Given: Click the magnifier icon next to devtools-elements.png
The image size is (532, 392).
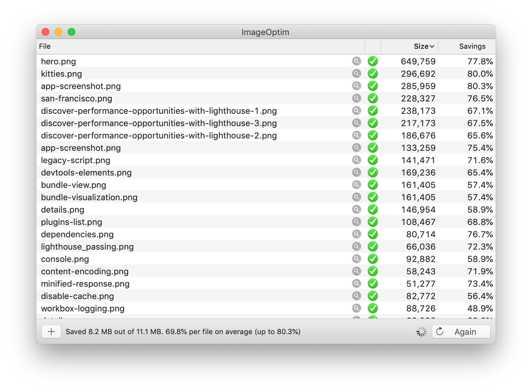Looking at the screenshot, I should click(357, 172).
